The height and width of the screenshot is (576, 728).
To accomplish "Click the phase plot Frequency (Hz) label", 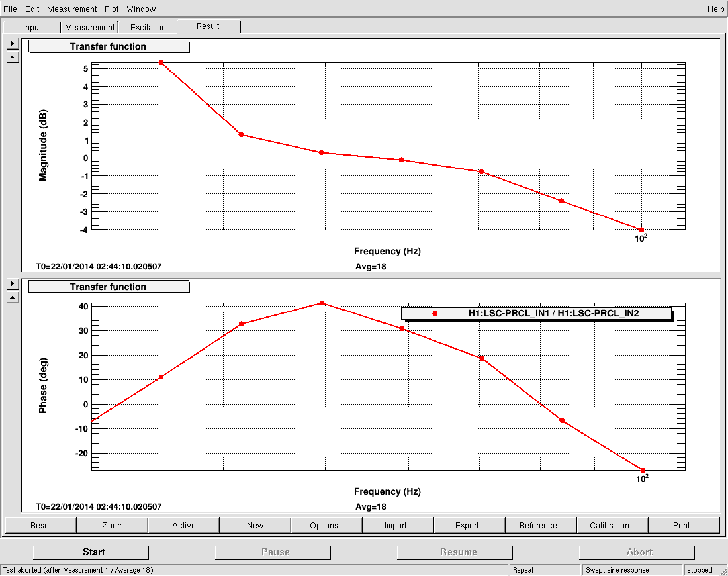I will pos(387,491).
